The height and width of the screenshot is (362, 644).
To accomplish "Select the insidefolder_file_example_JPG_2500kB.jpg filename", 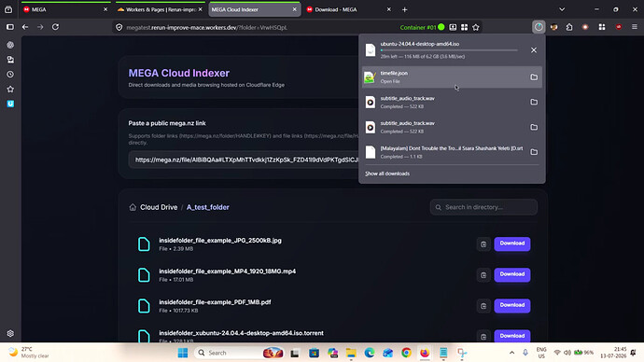I will click(x=220, y=241).
